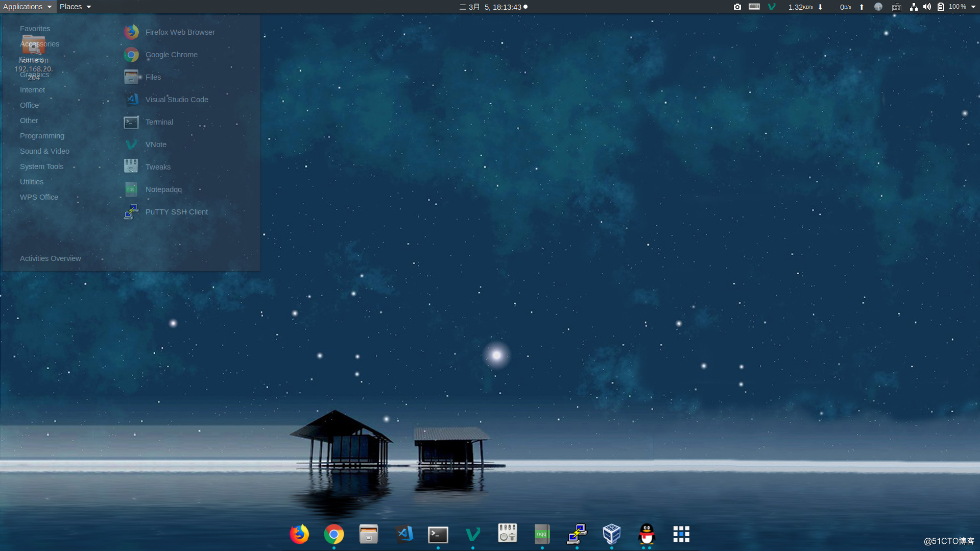
Task: Click the Firefox icon in Favorites menu
Action: coord(131,32)
